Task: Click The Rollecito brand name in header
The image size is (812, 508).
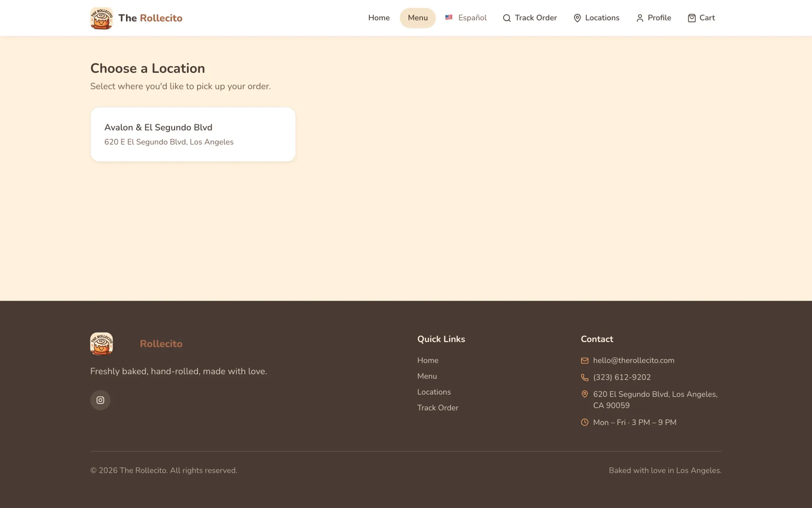Action: click(151, 18)
